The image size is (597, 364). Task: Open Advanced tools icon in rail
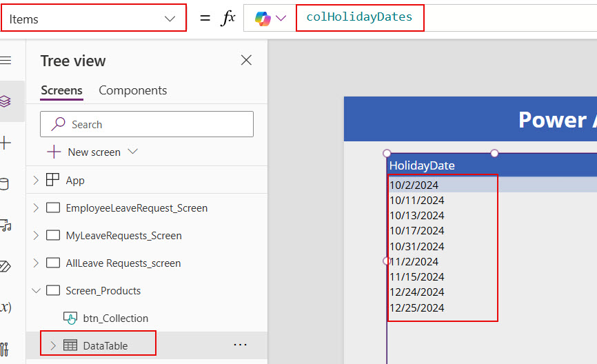(5, 349)
